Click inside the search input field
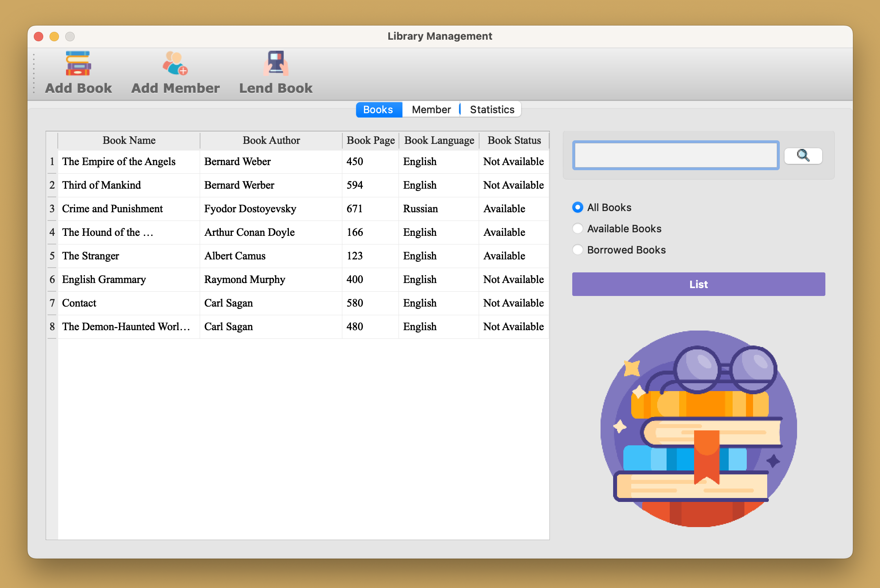The image size is (880, 588). [x=675, y=155]
